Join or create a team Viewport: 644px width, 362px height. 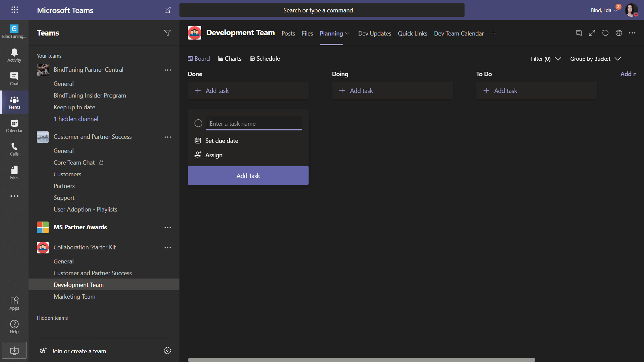(x=73, y=351)
